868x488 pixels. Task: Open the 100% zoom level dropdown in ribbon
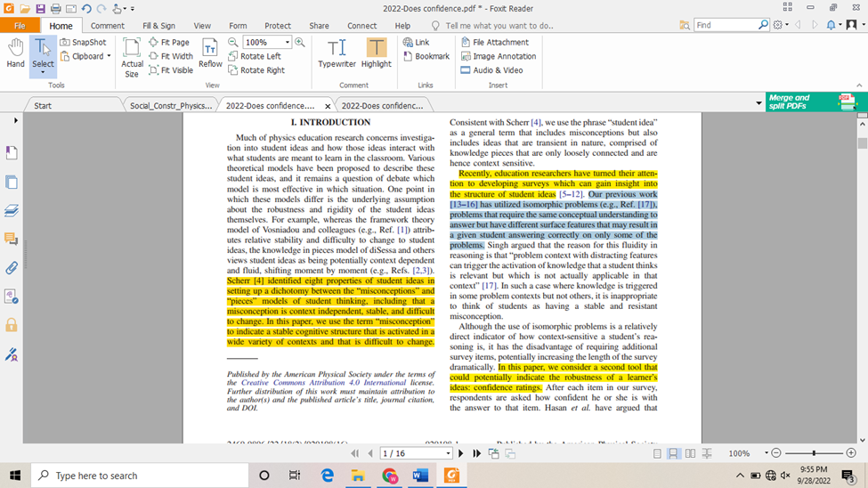coord(287,42)
